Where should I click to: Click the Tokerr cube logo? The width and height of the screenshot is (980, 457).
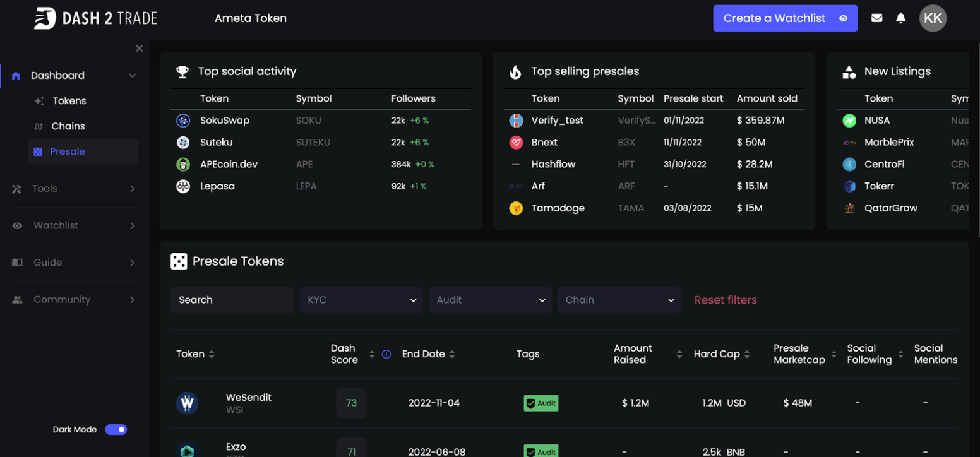click(849, 186)
